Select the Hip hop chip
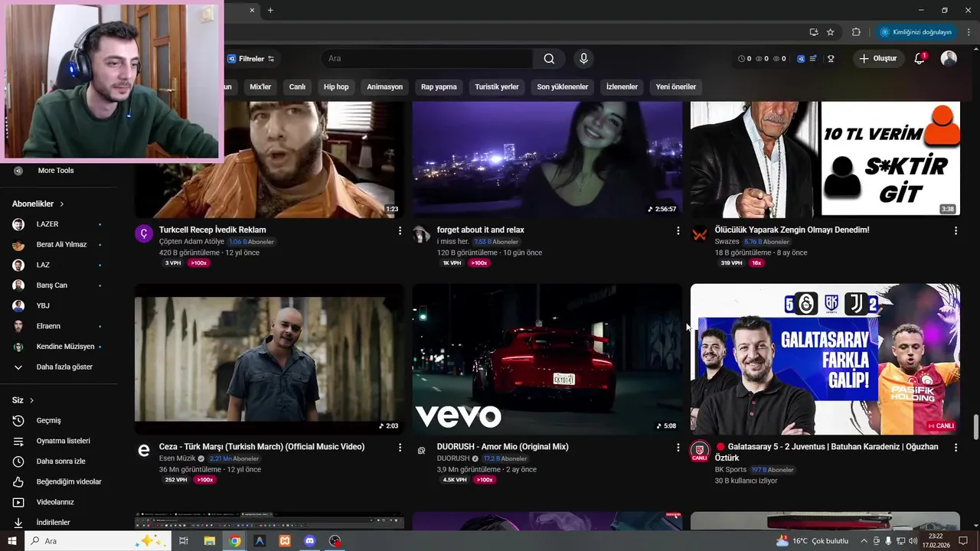980x551 pixels. [x=336, y=87]
